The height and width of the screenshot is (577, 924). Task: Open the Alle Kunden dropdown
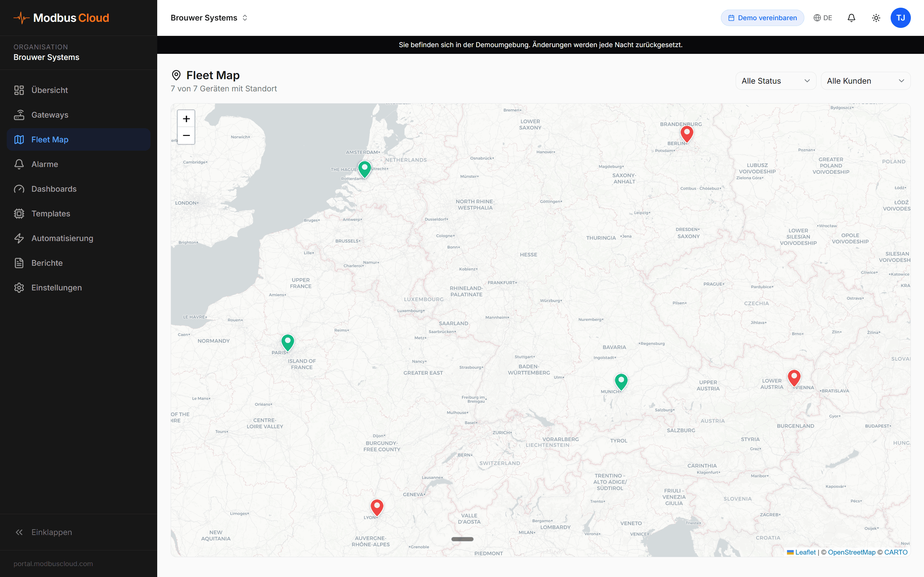(x=866, y=80)
